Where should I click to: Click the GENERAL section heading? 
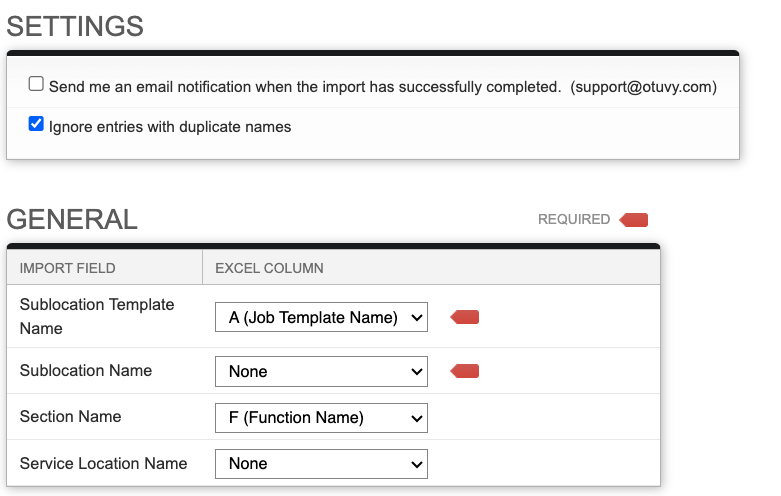point(72,220)
